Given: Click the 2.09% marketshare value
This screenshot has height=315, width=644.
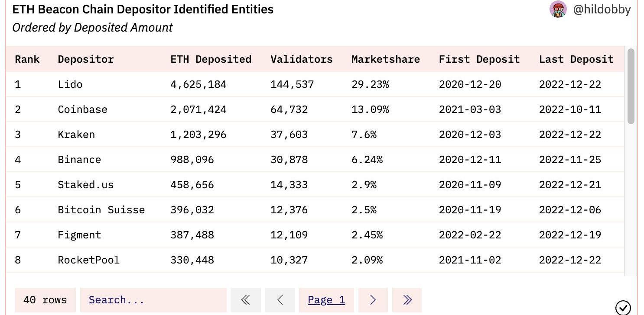Looking at the screenshot, I should pyautogui.click(x=367, y=260).
